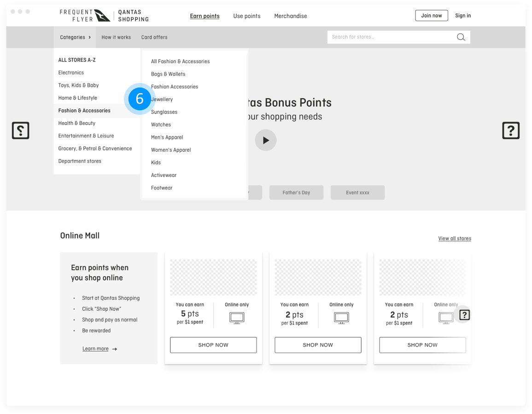Click the 'Be rewarded' step text
Image resolution: width=532 pixels, height=414 pixels.
pyautogui.click(x=96, y=331)
